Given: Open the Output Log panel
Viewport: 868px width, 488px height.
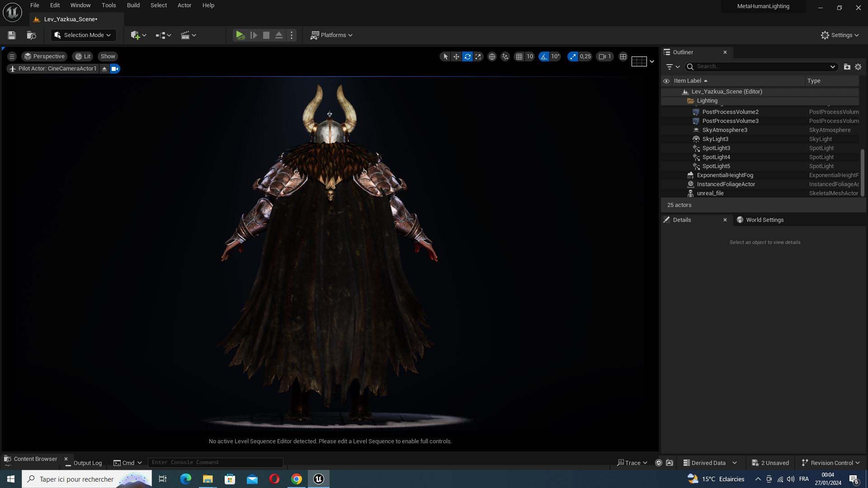Looking at the screenshot, I should (x=84, y=463).
